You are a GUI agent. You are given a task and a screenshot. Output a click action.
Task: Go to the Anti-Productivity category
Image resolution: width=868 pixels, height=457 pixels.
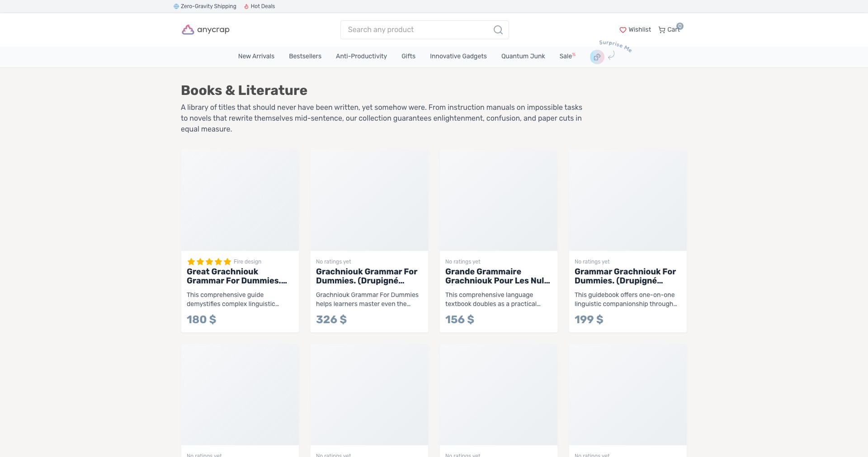coord(361,57)
